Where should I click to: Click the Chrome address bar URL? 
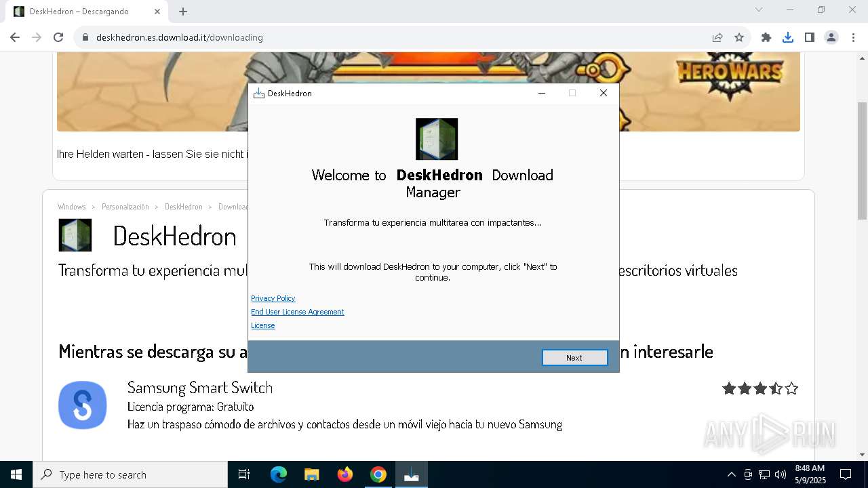click(x=179, y=37)
